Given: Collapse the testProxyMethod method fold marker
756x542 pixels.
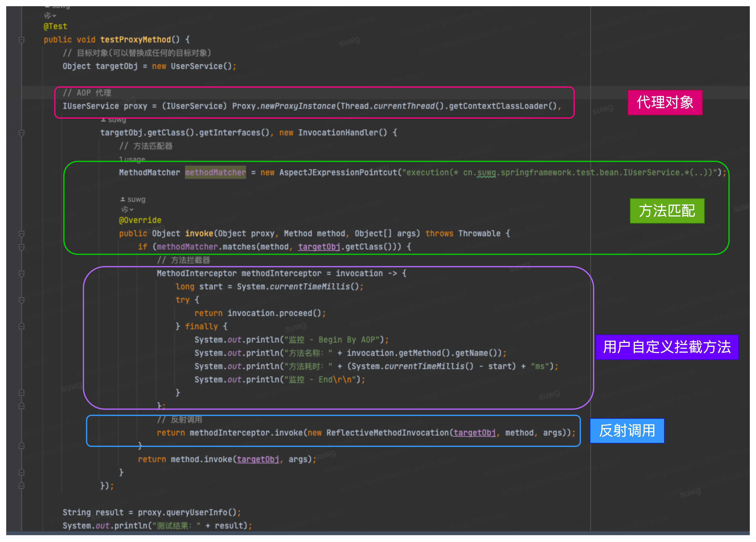Looking at the screenshot, I should (22, 40).
